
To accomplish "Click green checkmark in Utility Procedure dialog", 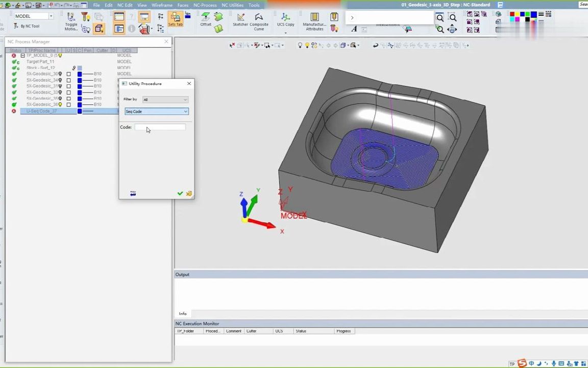I will [180, 194].
